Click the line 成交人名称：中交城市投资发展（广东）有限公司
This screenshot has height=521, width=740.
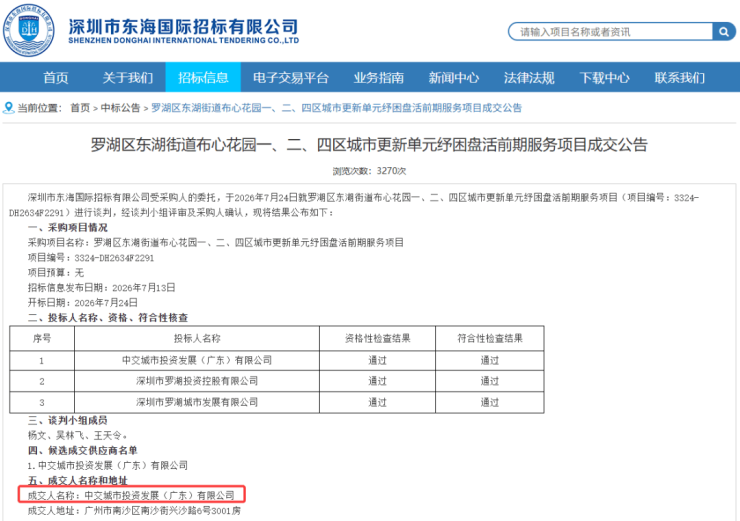[131, 495]
